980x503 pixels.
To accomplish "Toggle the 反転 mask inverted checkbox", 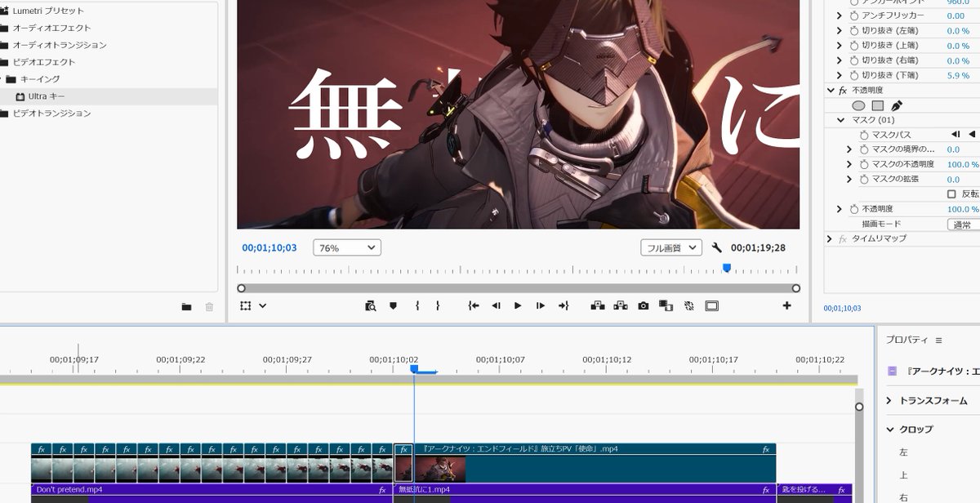I will tap(951, 194).
